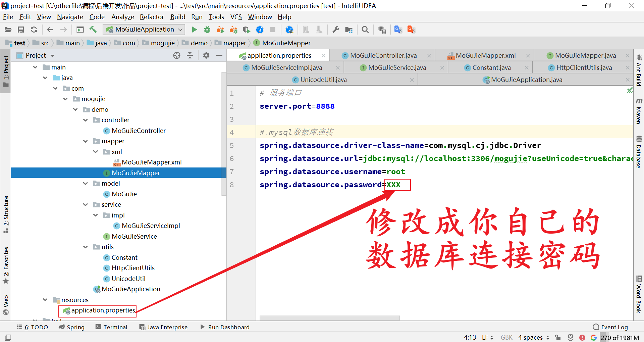
Task: Toggle the 1: Project side panel
Action: click(x=6, y=71)
